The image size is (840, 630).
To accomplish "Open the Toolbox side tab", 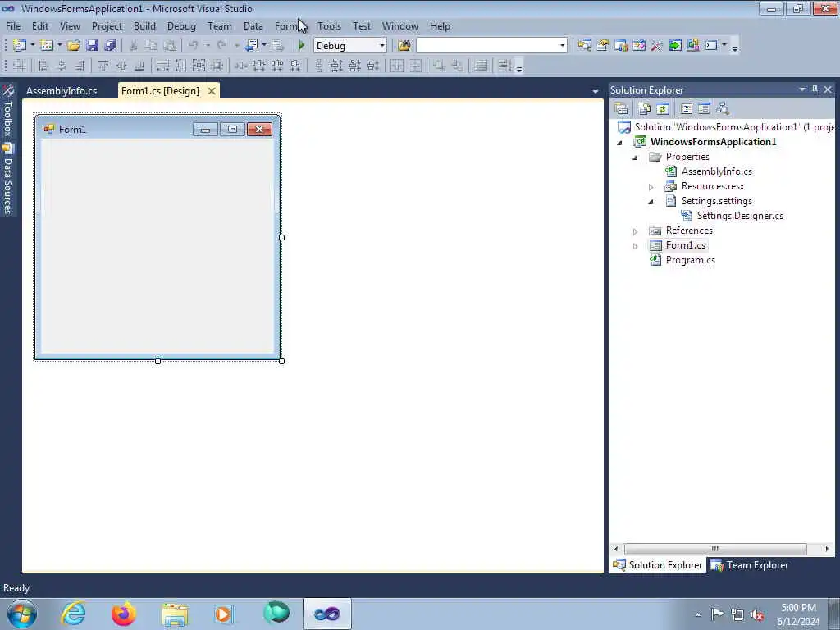I will (x=8, y=112).
